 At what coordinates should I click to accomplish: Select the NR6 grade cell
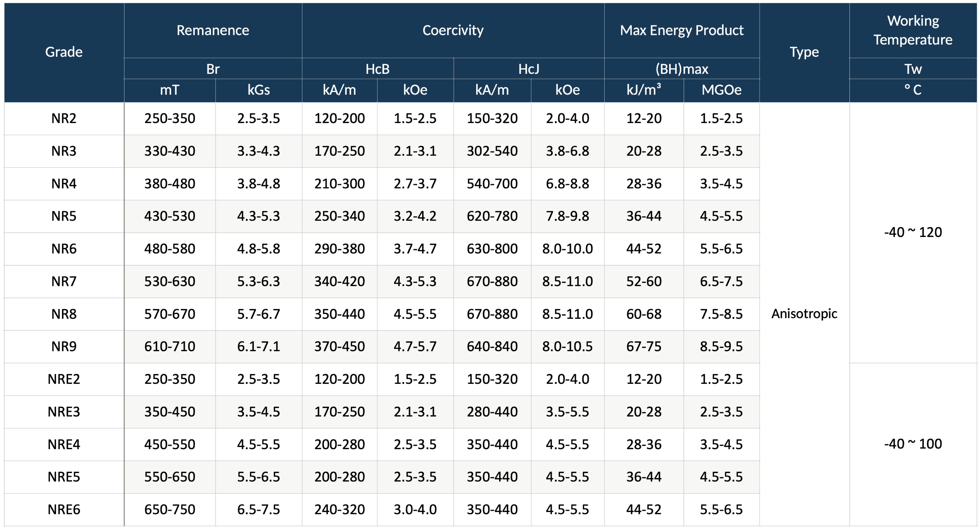click(x=64, y=249)
